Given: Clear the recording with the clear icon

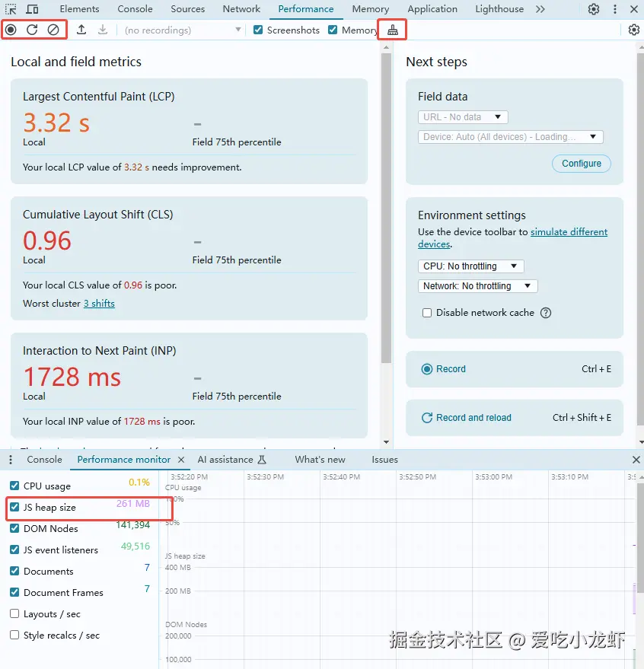Looking at the screenshot, I should [x=53, y=30].
